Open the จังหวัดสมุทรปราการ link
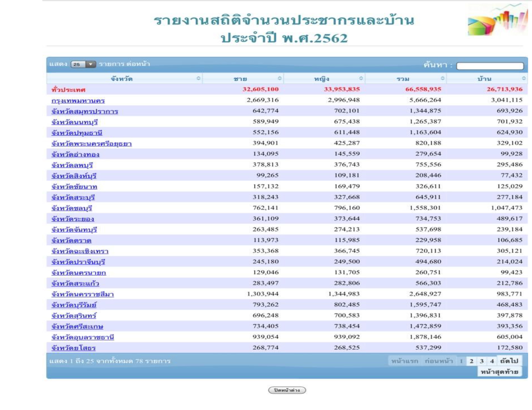 coord(85,111)
